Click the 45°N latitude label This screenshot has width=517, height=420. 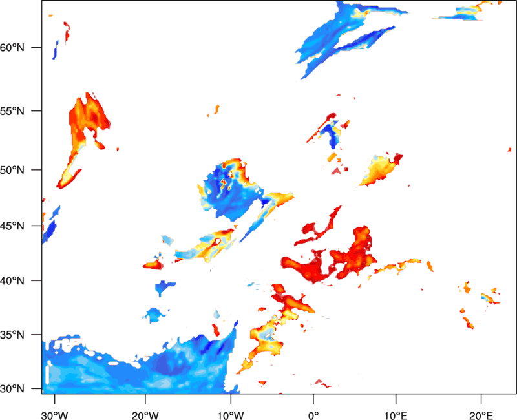(12, 226)
